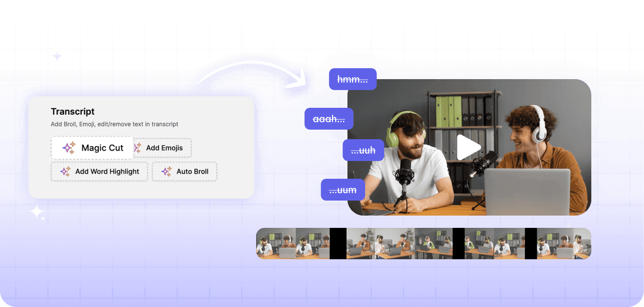Choose Add Word Highlight
Viewport: 644px width, 307px height.
[99, 171]
